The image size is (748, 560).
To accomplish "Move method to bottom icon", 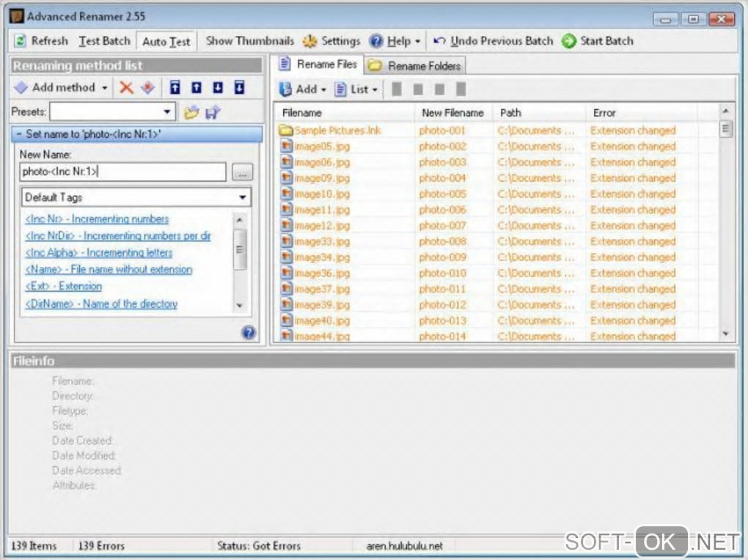I will [240, 88].
